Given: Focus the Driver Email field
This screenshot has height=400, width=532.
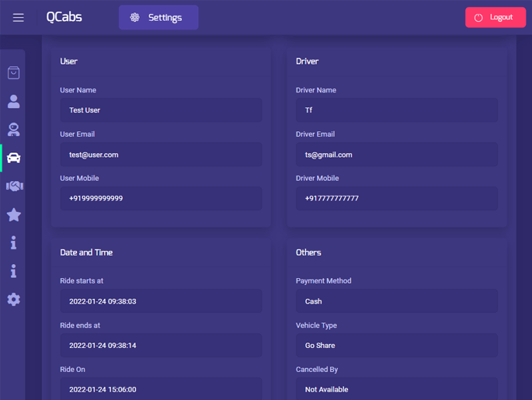Looking at the screenshot, I should pos(396,155).
